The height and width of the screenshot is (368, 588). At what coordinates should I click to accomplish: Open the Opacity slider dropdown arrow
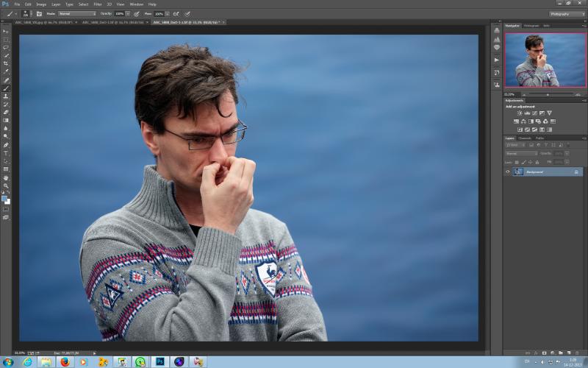pos(127,14)
